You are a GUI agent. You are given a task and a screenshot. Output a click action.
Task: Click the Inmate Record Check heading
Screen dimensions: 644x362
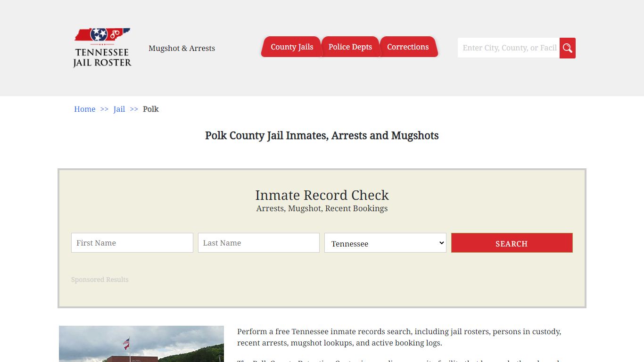point(322,195)
